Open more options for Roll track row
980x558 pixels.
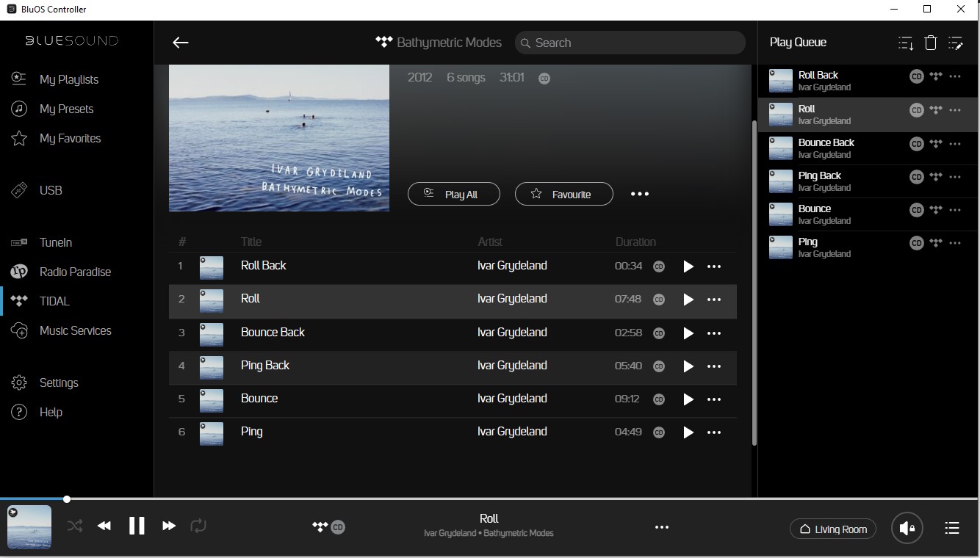click(x=714, y=300)
